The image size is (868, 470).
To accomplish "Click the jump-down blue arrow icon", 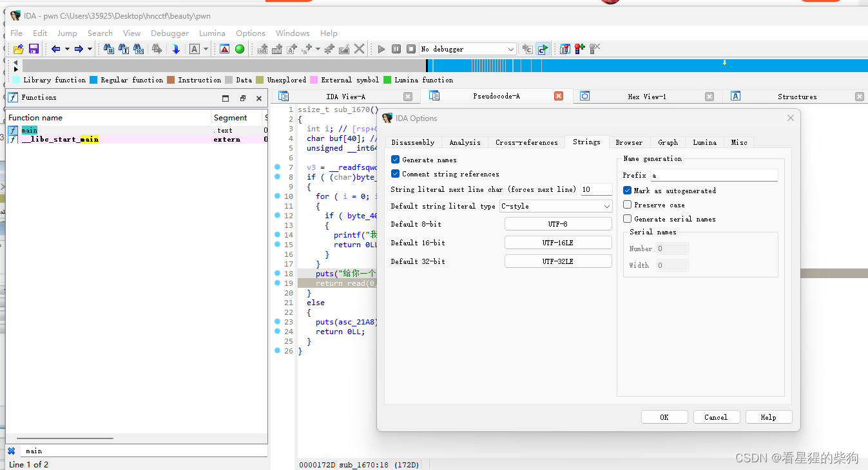I will (x=176, y=49).
